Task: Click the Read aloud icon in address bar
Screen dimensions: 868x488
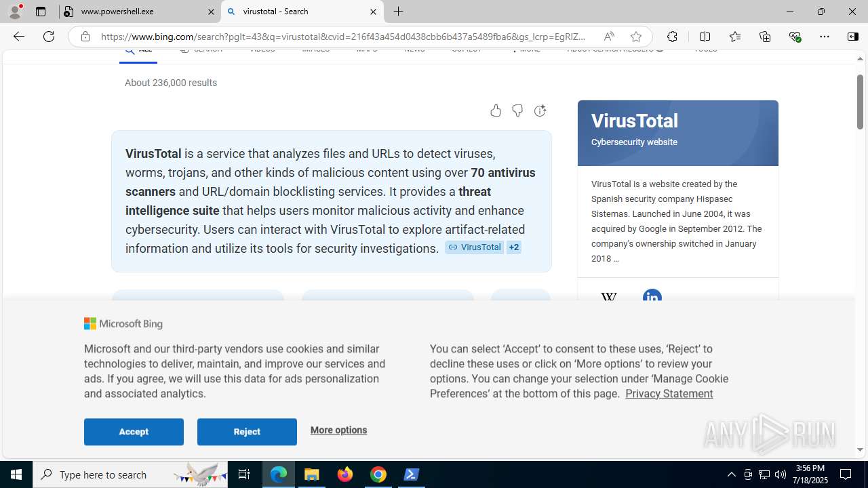Action: pos(609,37)
